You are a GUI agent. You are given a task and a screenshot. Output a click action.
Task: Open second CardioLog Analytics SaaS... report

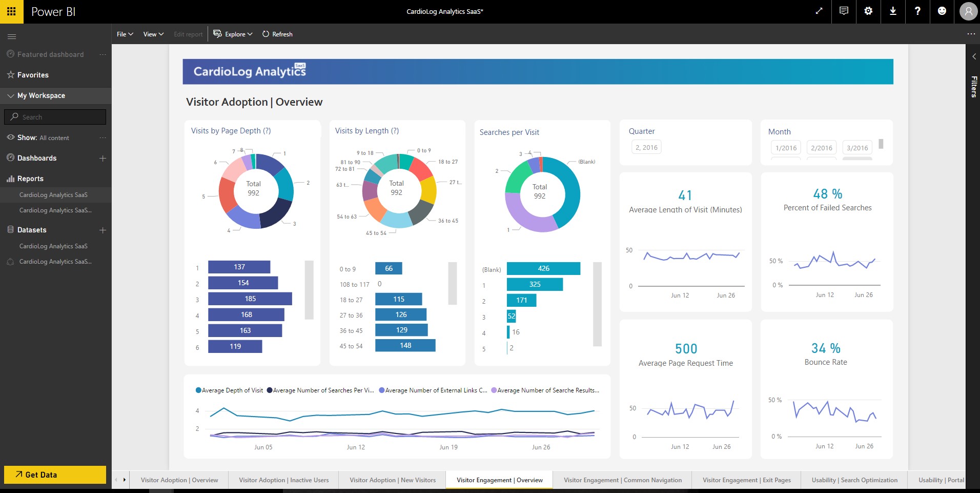[55, 210]
